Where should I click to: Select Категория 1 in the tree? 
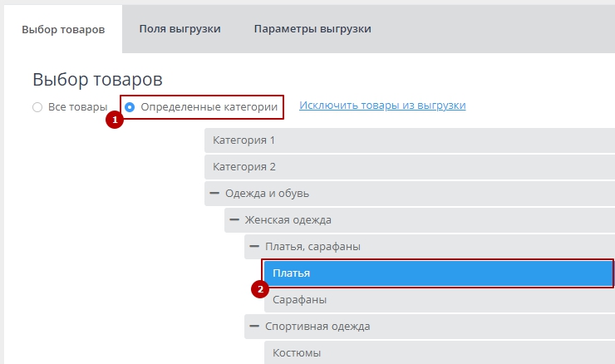244,140
